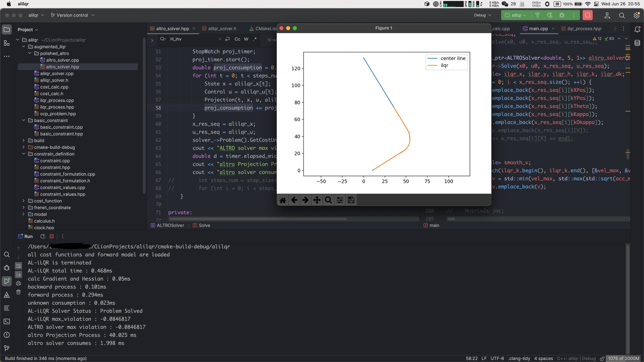Start debugging with the bug icon
The height and width of the screenshot is (362, 644).
pyautogui.click(x=562, y=15)
